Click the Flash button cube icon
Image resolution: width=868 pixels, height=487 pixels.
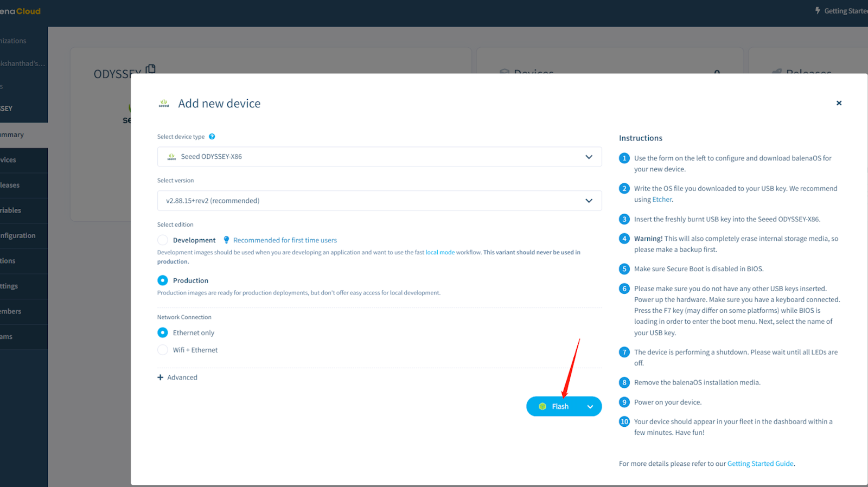click(x=542, y=407)
